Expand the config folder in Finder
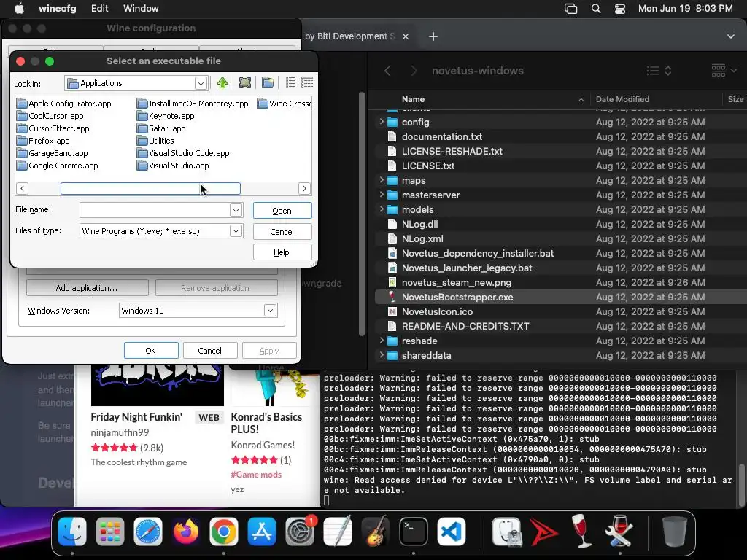This screenshot has height=560, width=747. click(x=381, y=122)
